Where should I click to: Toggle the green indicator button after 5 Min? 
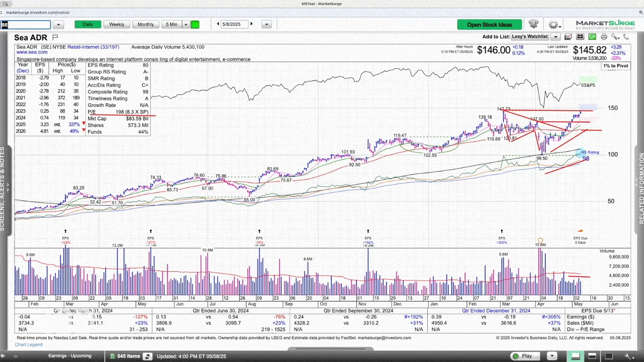pyautogui.click(x=195, y=24)
